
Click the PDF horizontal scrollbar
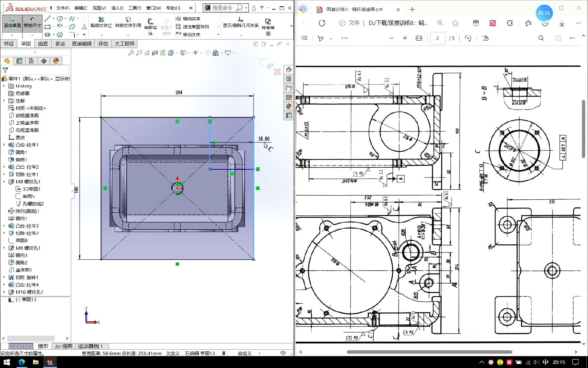click(x=429, y=352)
